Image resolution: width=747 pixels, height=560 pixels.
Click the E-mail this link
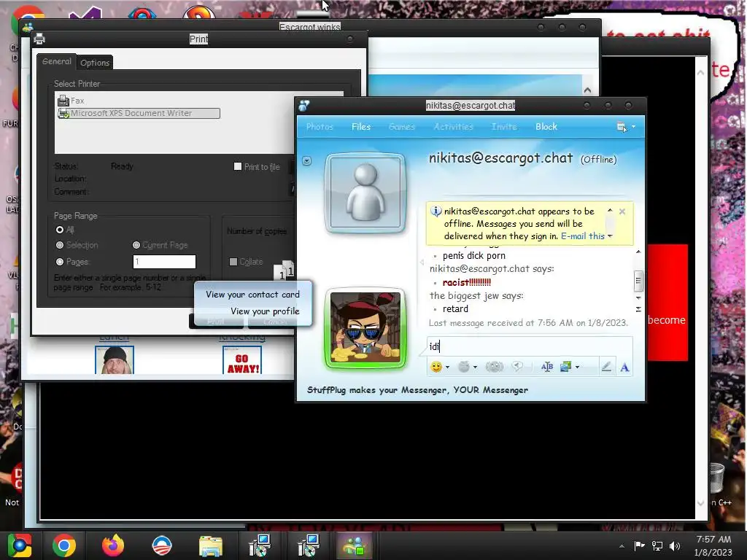coord(583,236)
